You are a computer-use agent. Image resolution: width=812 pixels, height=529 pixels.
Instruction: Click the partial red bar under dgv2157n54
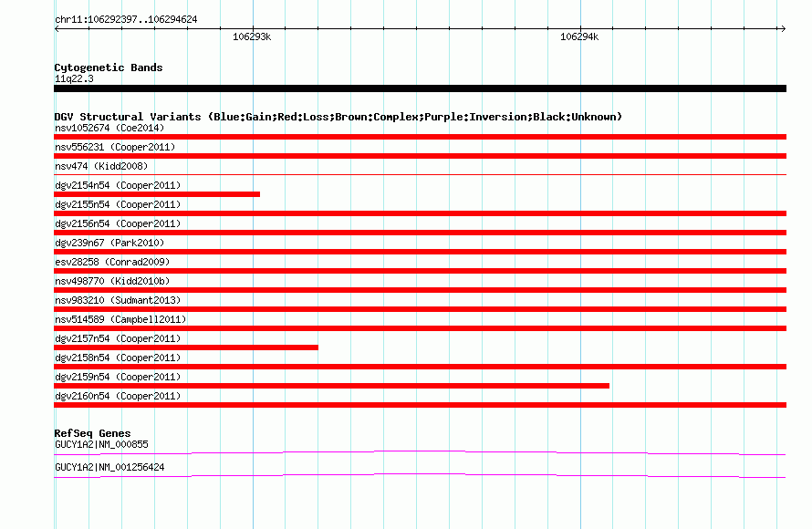pyautogui.click(x=186, y=347)
